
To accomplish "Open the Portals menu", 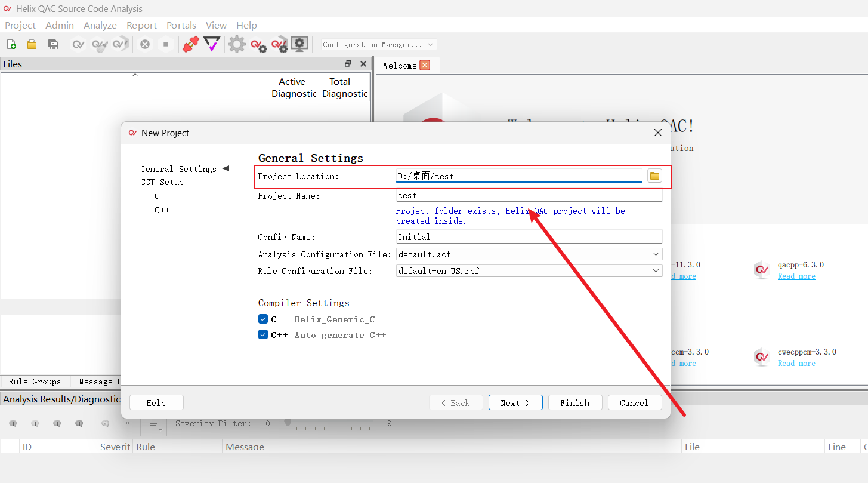I will (181, 25).
